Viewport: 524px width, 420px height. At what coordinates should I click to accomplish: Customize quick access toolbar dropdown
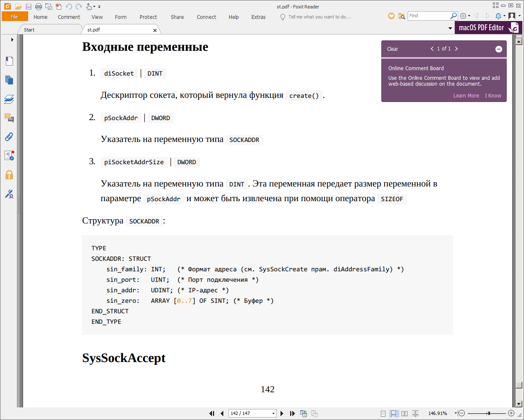(x=100, y=7)
